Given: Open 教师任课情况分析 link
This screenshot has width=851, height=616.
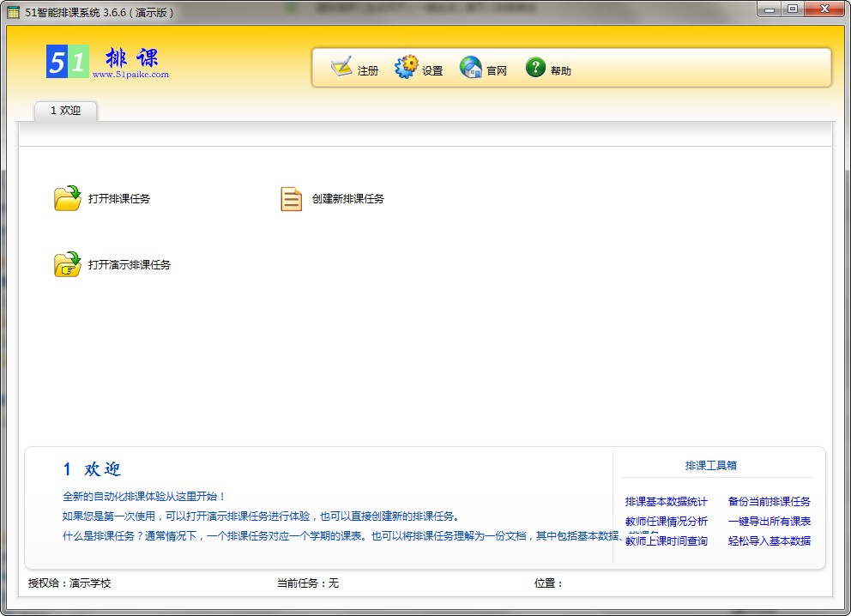Looking at the screenshot, I should [667, 522].
